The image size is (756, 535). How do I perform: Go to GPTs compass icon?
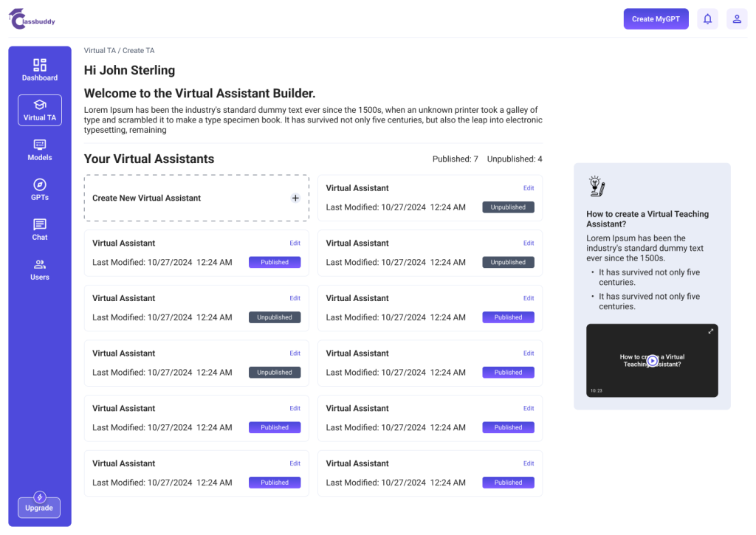40,184
